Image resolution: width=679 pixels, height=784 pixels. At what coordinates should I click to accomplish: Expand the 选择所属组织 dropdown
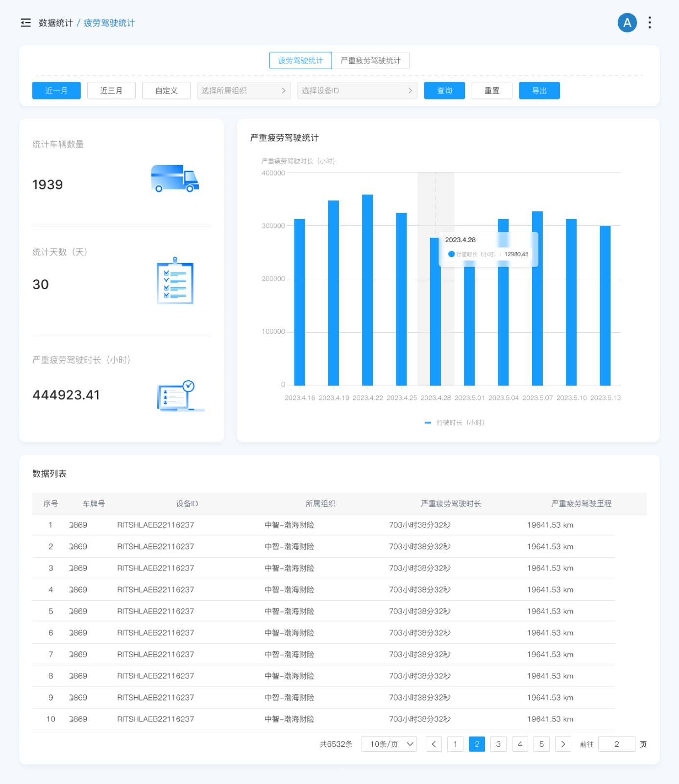244,91
